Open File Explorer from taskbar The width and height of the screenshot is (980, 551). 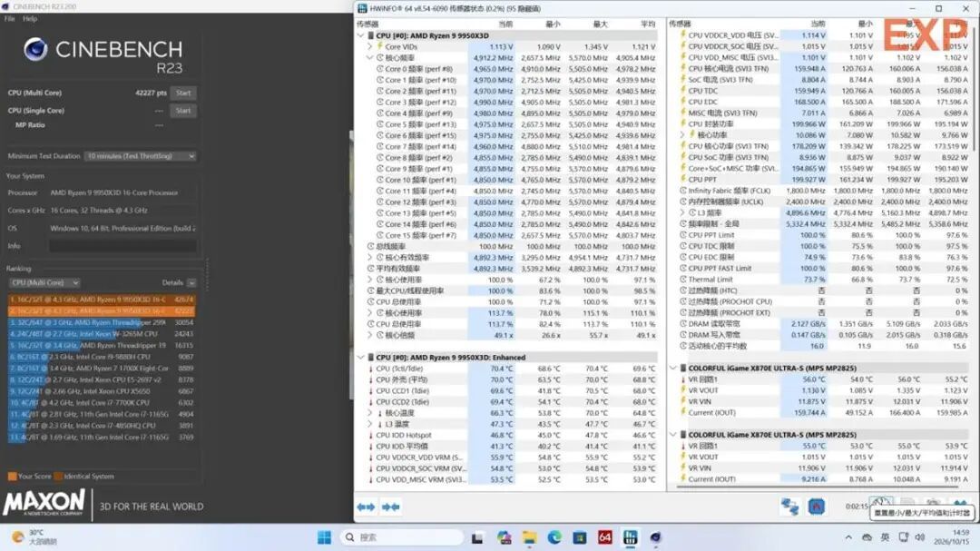click(529, 537)
